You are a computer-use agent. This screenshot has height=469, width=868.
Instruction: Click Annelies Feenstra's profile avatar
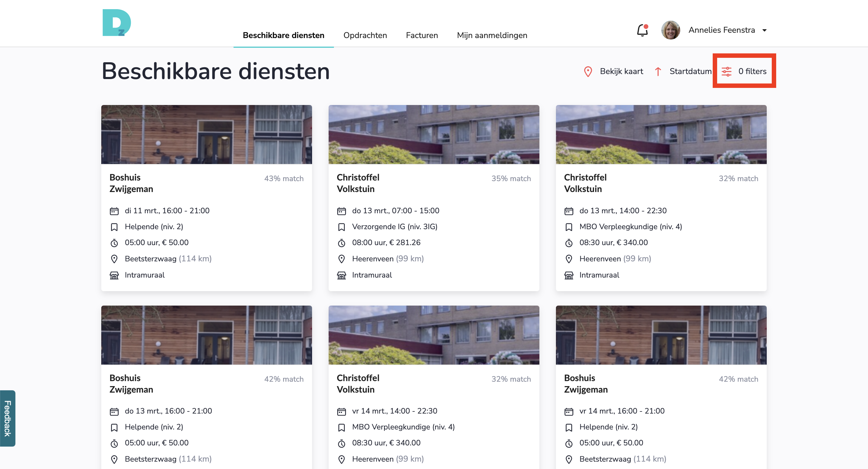pos(670,30)
